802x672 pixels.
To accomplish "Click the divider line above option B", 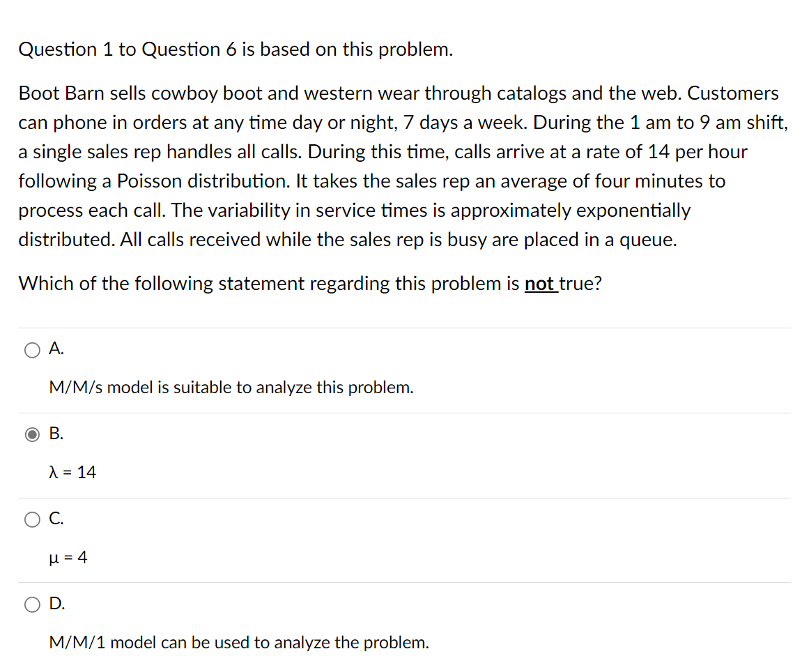I will coord(401,411).
